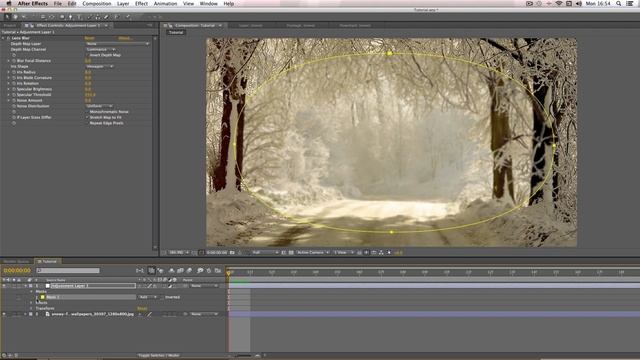Hide the snowy wallpapers jpg layer eye

tap(4, 314)
